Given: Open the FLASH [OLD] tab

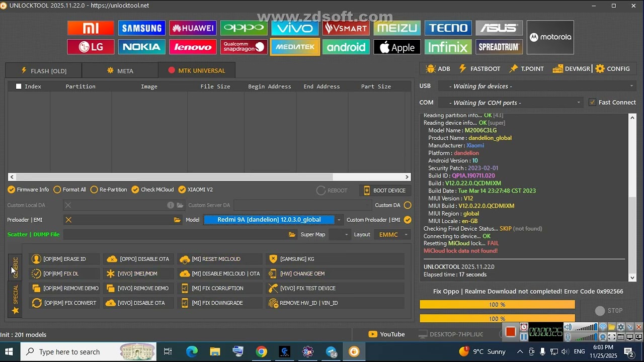Looking at the screenshot, I should click(x=44, y=70).
